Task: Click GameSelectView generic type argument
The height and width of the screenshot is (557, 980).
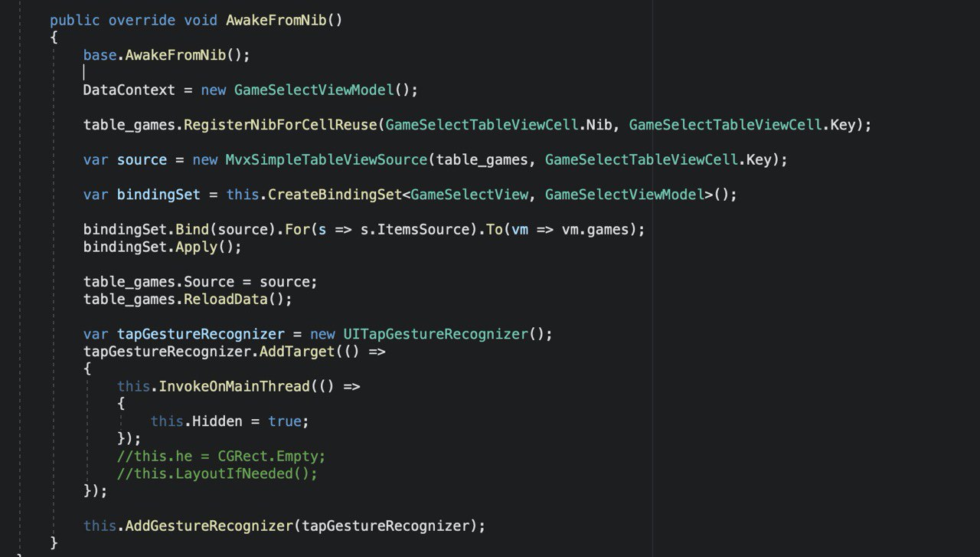Action: (469, 195)
